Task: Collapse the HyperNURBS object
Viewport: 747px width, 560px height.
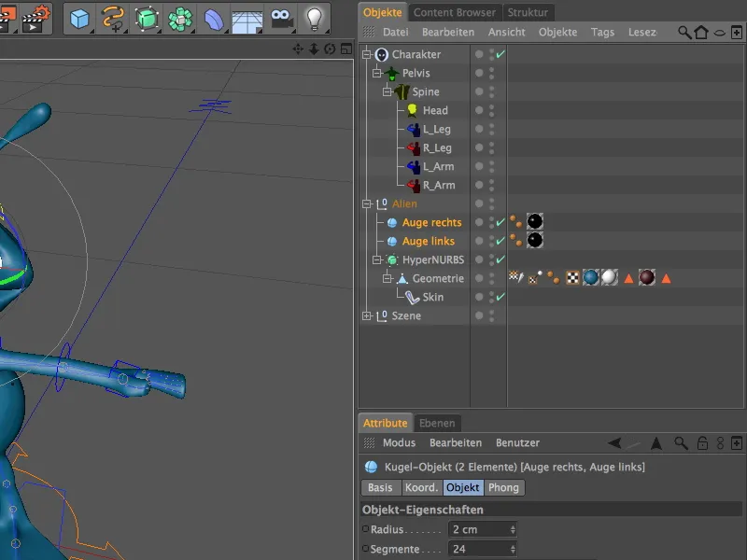Action: [377, 259]
